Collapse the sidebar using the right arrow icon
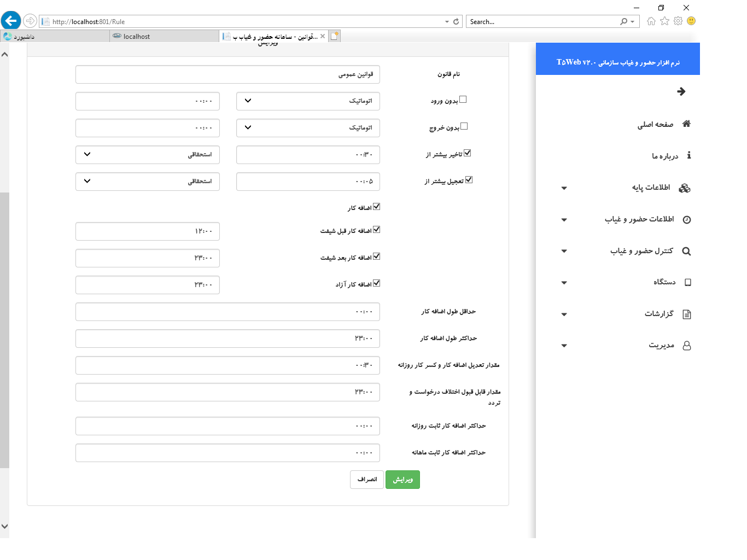747x560 pixels. pyautogui.click(x=681, y=91)
